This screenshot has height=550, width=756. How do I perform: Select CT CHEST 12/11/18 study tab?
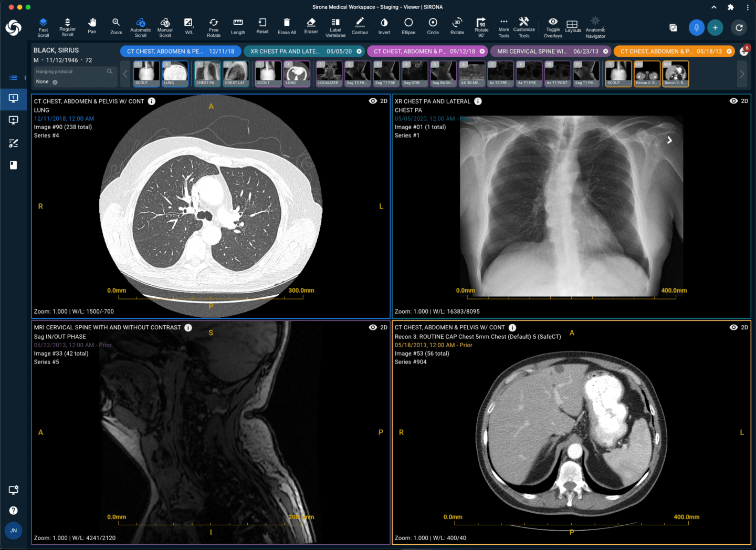(181, 51)
